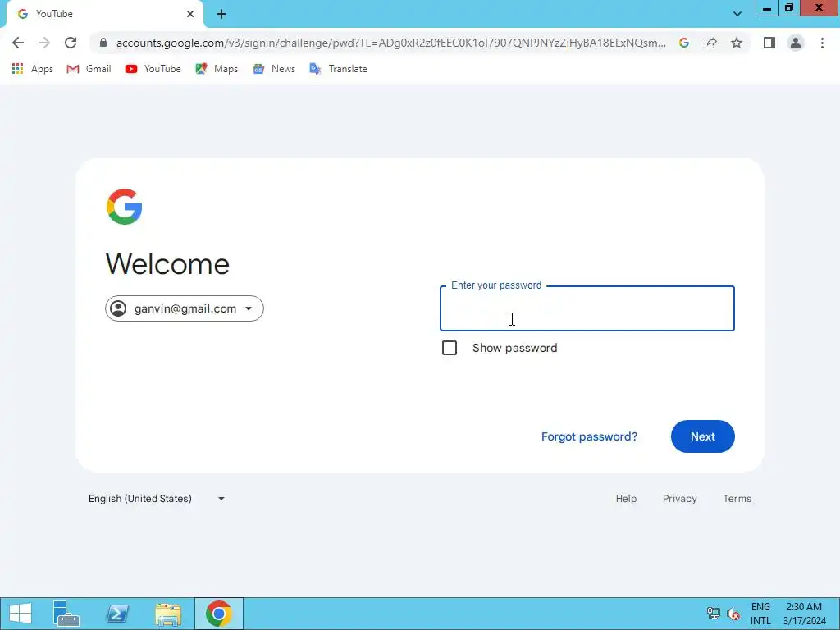
Task: Open the Help link
Action: click(x=626, y=499)
